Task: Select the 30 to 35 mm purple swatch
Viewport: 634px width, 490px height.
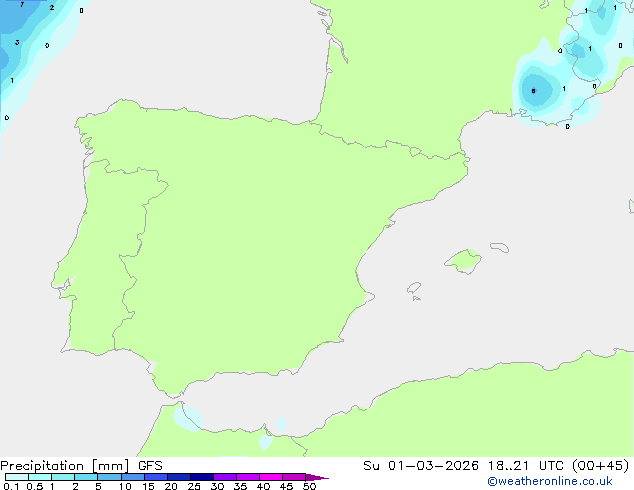Action: [225, 477]
